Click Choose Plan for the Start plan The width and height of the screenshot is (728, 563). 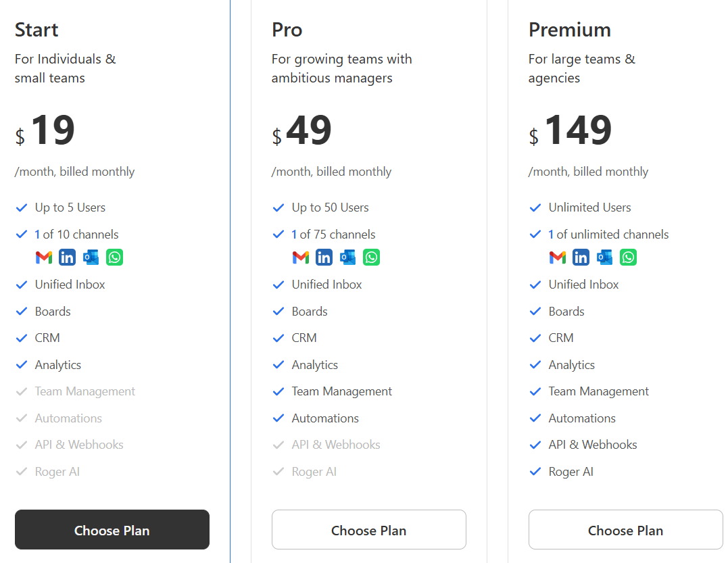pos(112,530)
